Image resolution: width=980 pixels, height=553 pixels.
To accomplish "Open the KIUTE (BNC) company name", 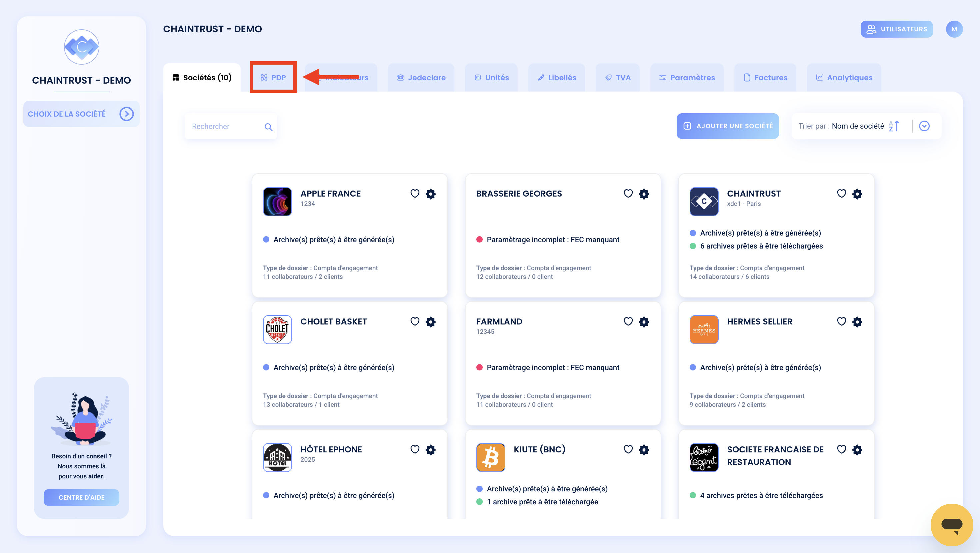I will (x=539, y=449).
